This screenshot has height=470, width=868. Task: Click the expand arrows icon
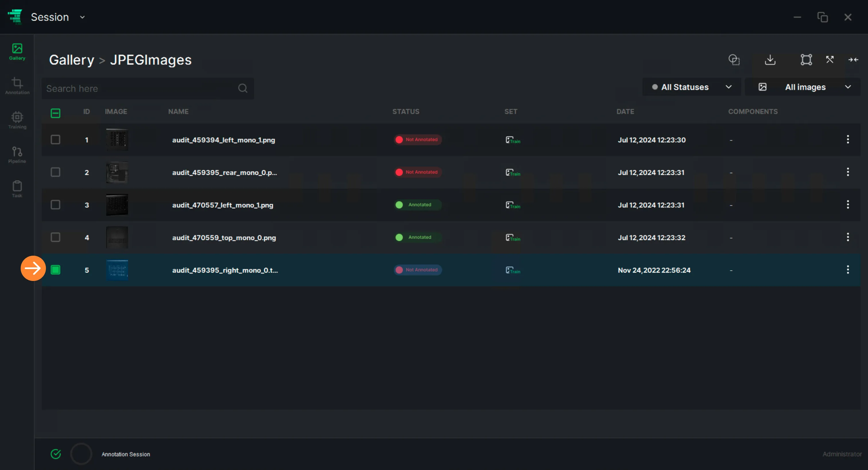[830, 60]
